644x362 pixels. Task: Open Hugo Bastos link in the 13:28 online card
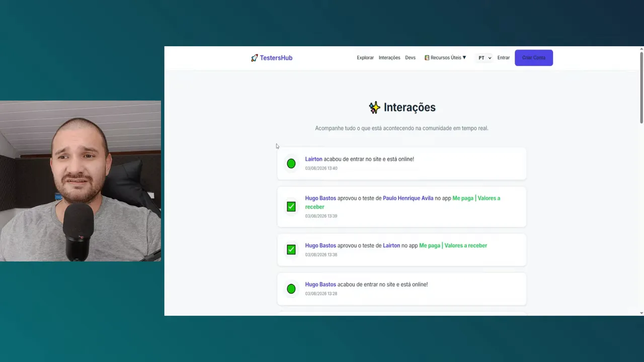(x=320, y=284)
